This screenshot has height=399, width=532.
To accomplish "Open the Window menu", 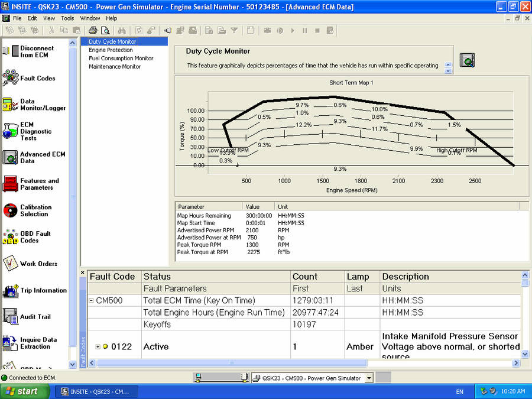I will pyautogui.click(x=90, y=18).
